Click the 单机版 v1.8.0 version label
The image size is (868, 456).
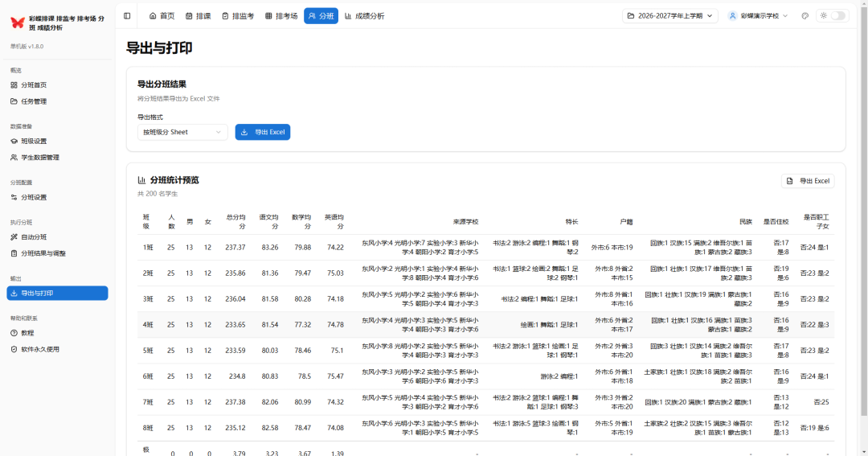pyautogui.click(x=27, y=47)
